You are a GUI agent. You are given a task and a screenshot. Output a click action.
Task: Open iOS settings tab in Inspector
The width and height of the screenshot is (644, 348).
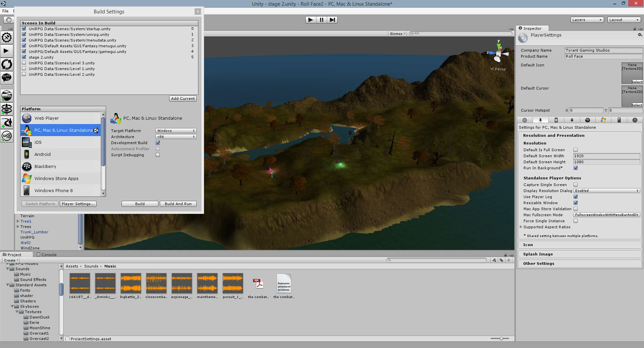[556, 120]
